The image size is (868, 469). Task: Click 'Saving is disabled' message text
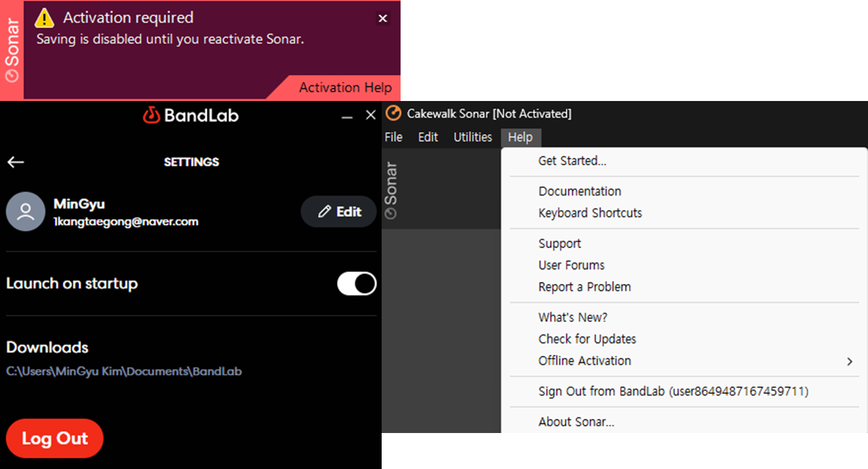pyautogui.click(x=170, y=39)
